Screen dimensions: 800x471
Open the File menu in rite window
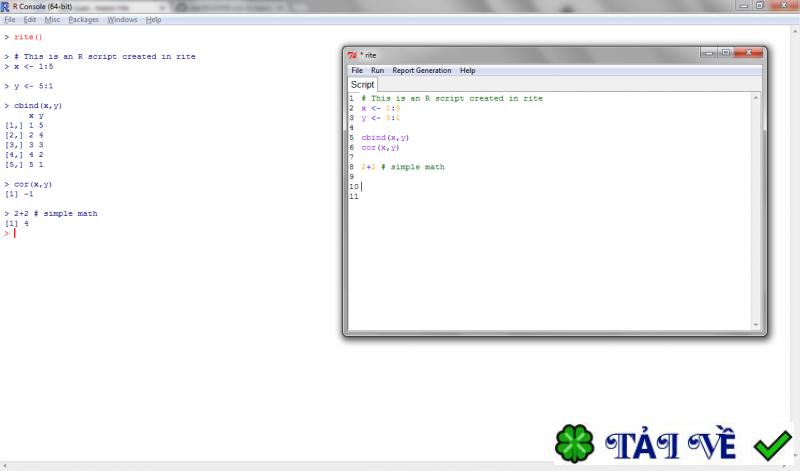tap(357, 70)
